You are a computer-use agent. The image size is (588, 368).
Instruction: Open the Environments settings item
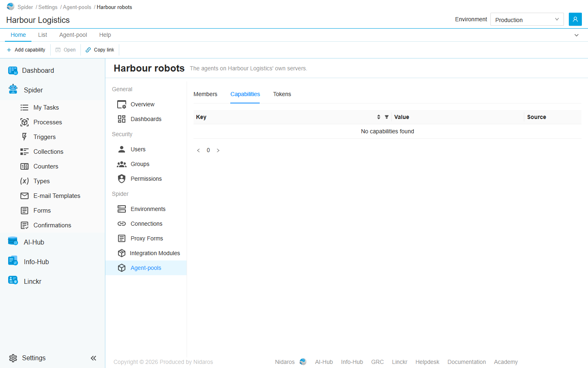[x=146, y=209]
